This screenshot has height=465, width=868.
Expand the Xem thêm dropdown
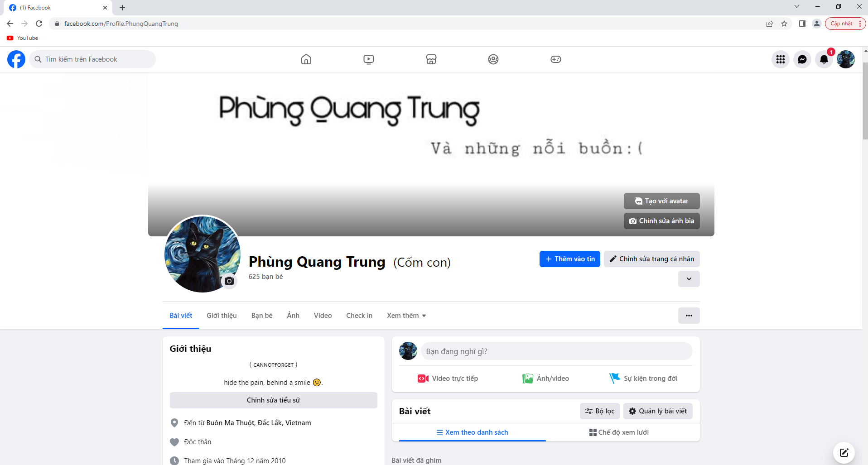click(406, 316)
